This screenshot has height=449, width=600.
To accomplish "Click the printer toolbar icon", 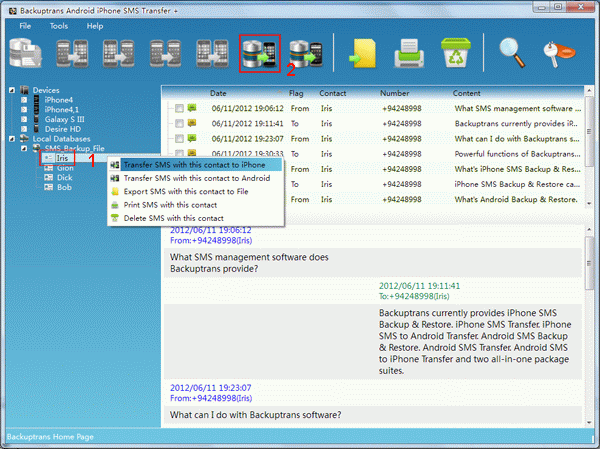I will coord(409,53).
